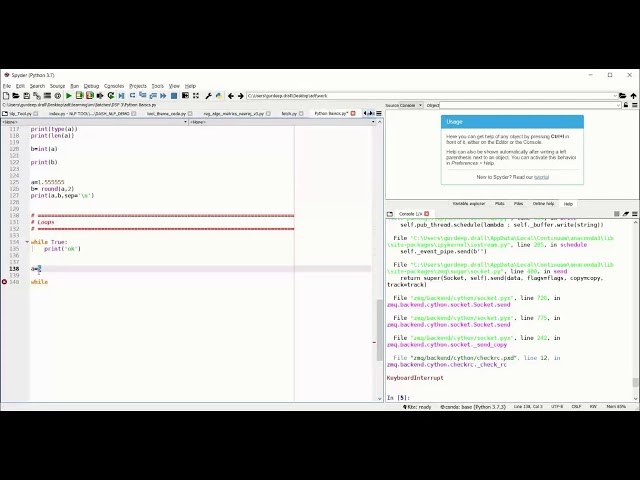Click the In [5] console prompt
Screen dimensions: 640x480
[398, 398]
